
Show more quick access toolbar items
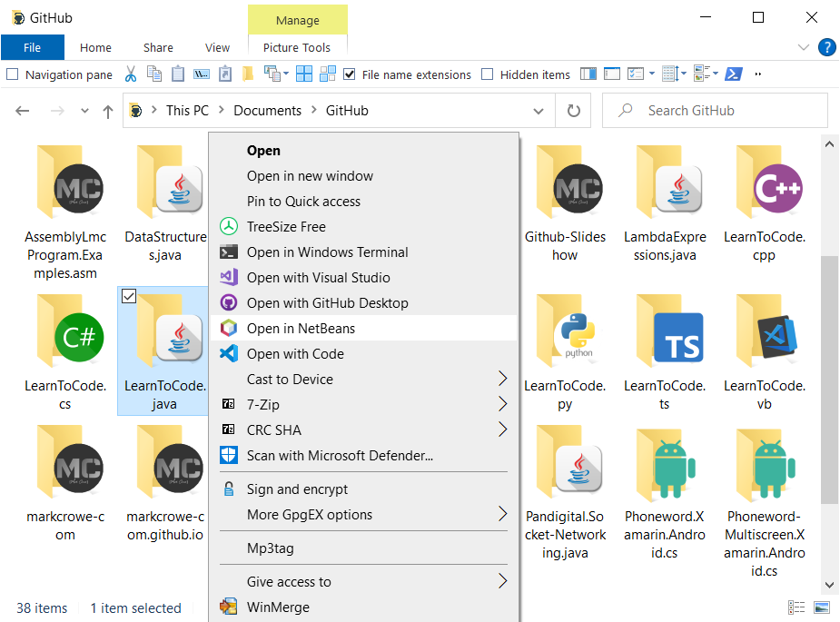(x=758, y=74)
